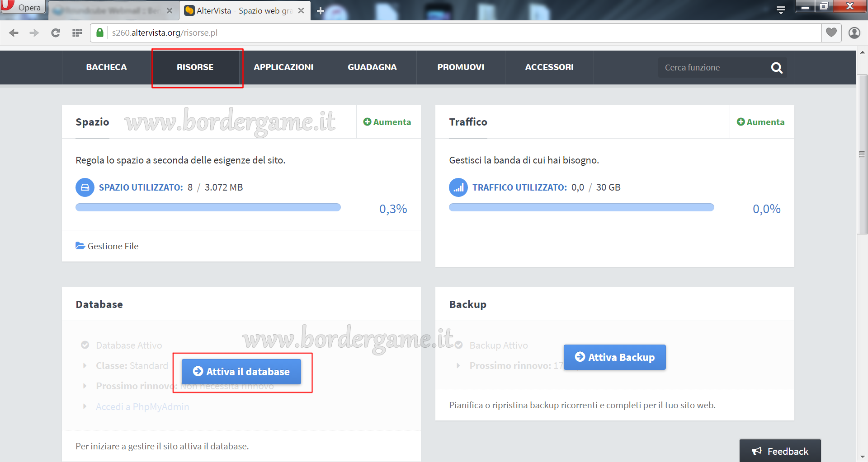Go forward using the browser forward arrow
The height and width of the screenshot is (462, 868).
34,33
